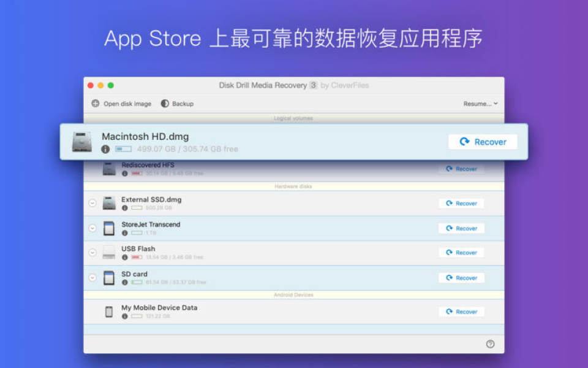Select the Rediscovered HFS name
Viewport: 588px width, 368px height.
(148, 165)
